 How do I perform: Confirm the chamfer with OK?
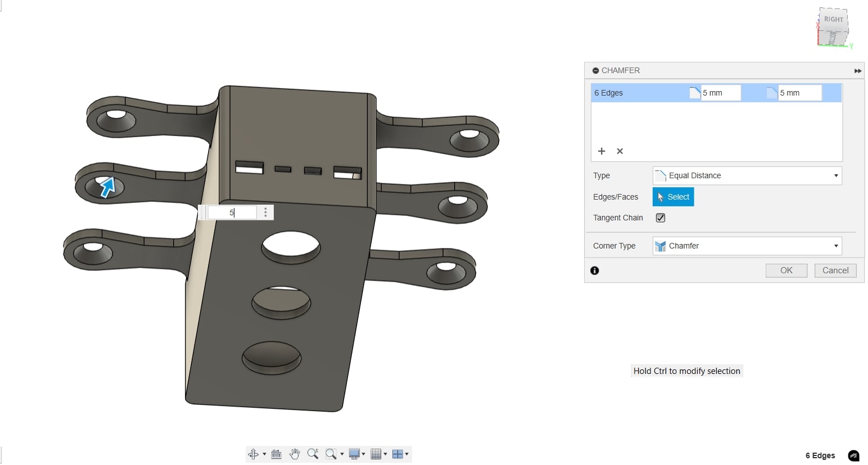[786, 270]
